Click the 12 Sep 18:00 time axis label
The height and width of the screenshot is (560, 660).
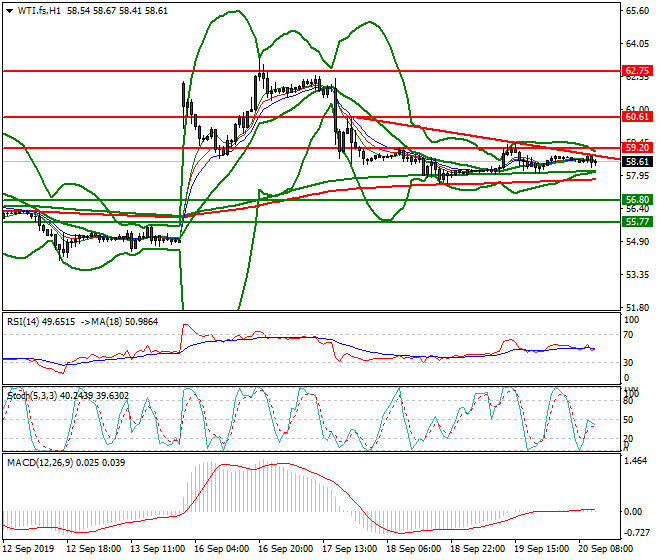tap(93, 549)
